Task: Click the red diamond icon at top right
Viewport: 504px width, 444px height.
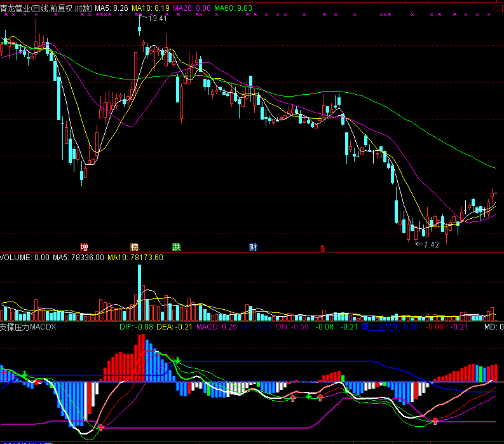Action: (496, 9)
